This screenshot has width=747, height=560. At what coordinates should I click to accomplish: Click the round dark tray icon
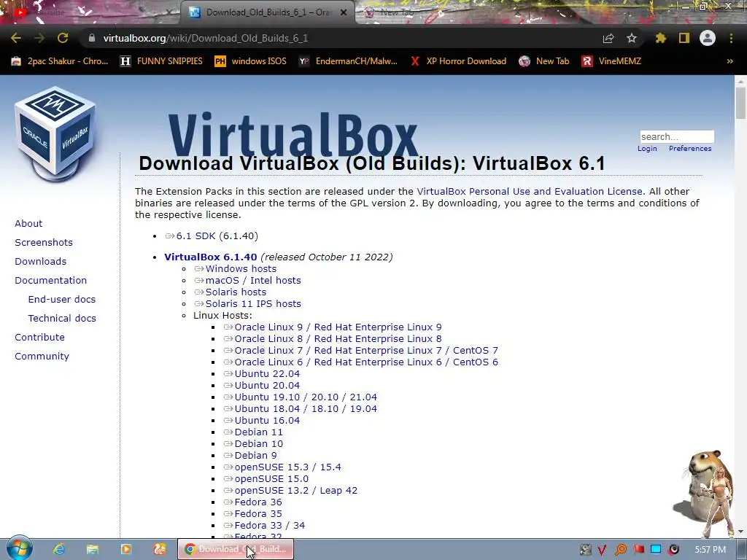[x=673, y=550]
